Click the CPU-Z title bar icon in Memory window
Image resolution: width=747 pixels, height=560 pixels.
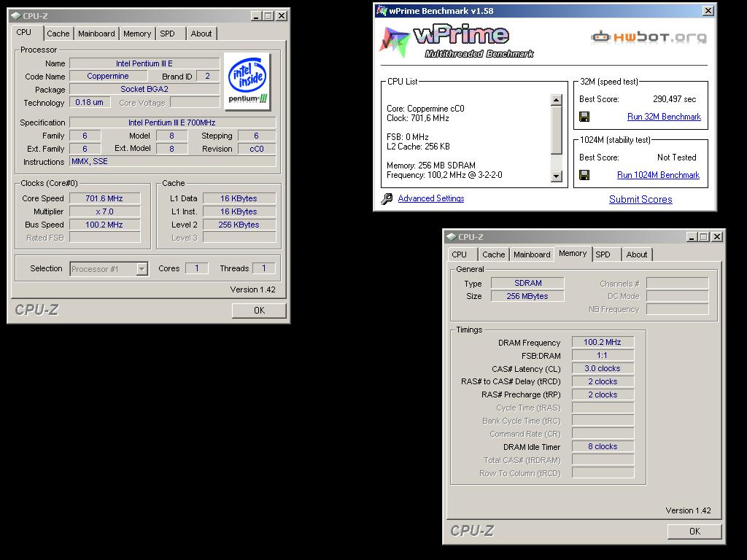(451, 237)
